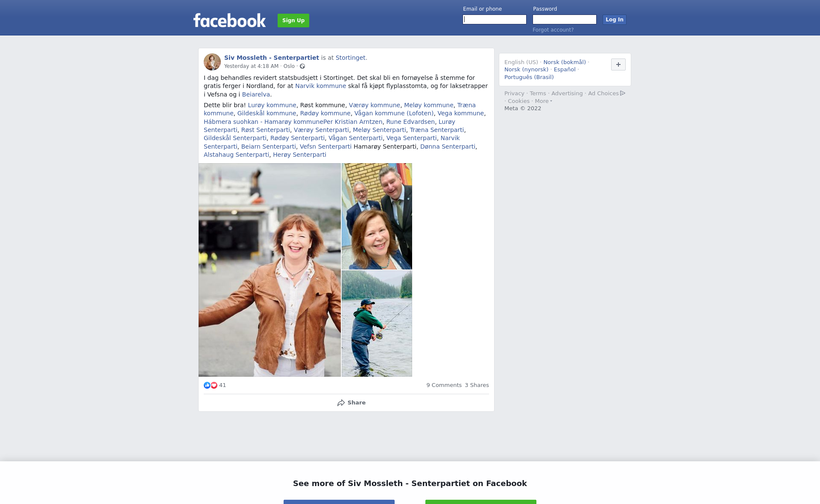Open the fly fishing photo
The width and height of the screenshot is (820, 504).
click(377, 324)
